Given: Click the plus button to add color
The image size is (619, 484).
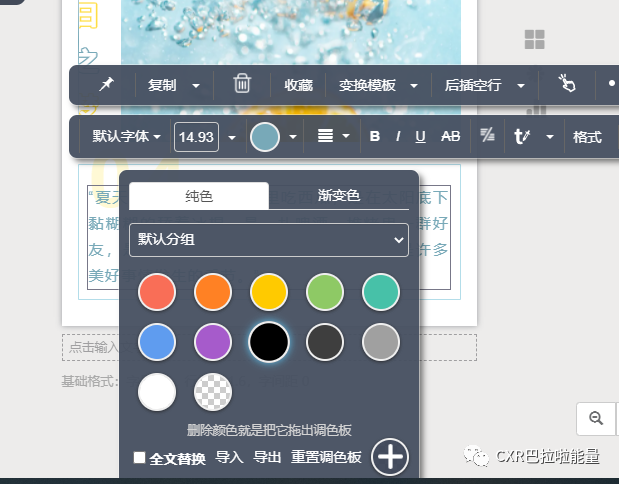Looking at the screenshot, I should [x=390, y=457].
